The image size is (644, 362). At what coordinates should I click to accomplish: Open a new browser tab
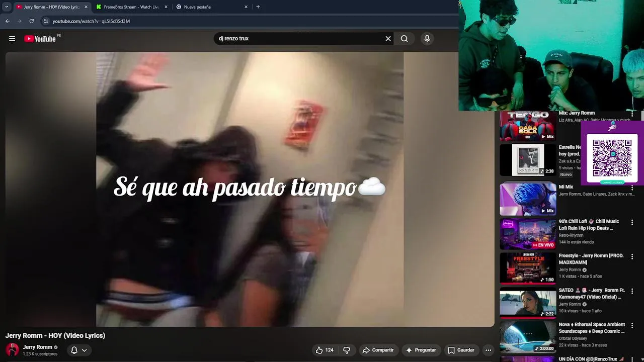coord(258,7)
